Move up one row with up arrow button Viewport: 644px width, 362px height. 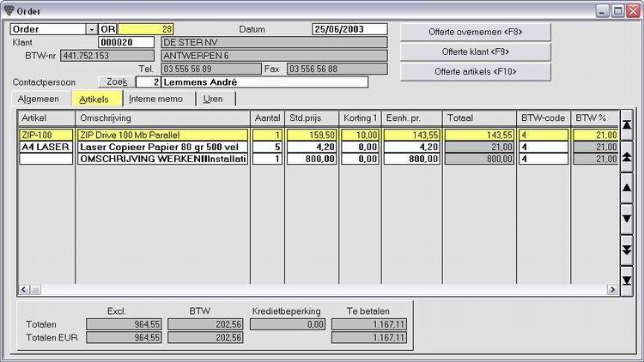pyautogui.click(x=626, y=188)
